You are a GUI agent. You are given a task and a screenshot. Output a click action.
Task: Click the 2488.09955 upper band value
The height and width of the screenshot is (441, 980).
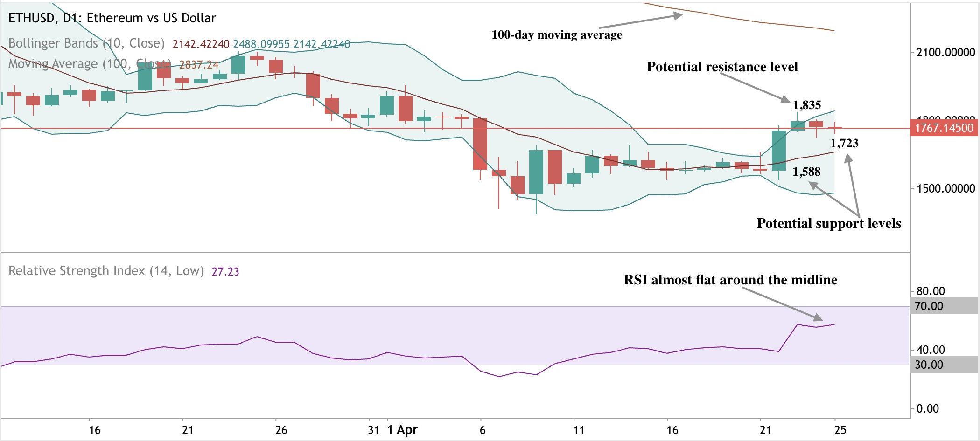pos(261,43)
